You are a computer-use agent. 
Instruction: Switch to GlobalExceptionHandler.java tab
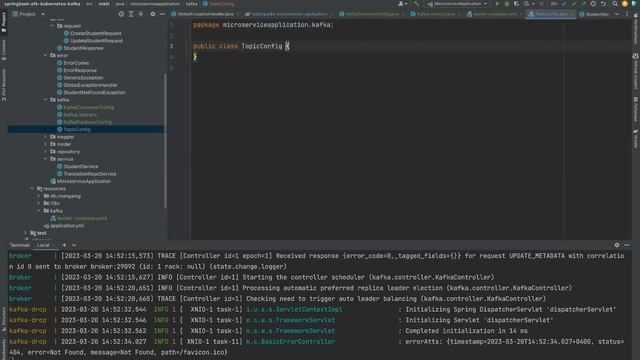click(x=205, y=14)
